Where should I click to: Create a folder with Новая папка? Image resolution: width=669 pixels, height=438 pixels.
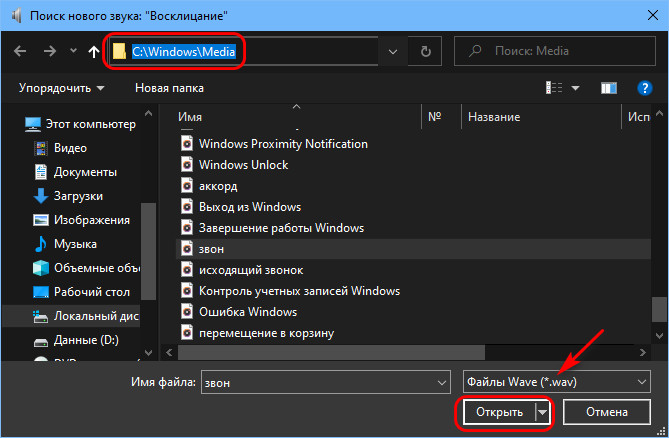[169, 88]
